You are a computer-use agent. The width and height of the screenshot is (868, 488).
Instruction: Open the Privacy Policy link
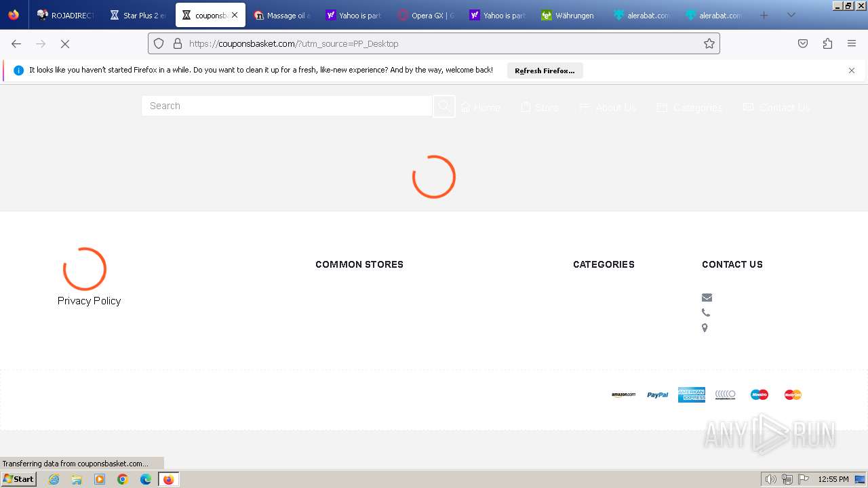tap(89, 301)
